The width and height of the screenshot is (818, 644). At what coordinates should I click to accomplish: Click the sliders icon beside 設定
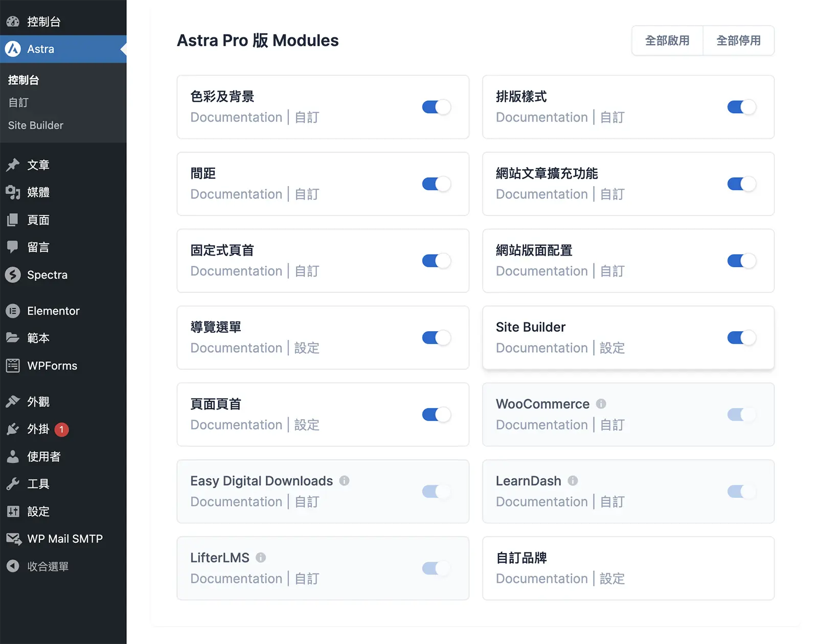coord(13,511)
